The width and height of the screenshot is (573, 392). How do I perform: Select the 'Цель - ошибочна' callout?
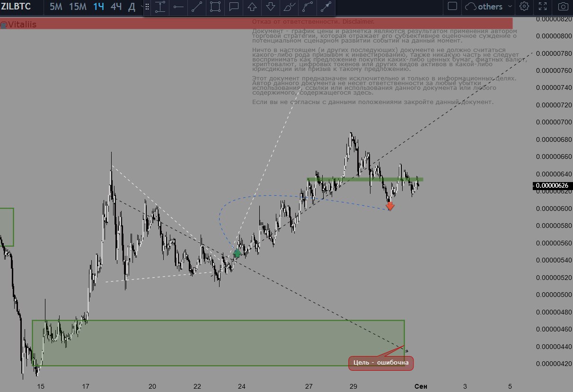point(381,363)
